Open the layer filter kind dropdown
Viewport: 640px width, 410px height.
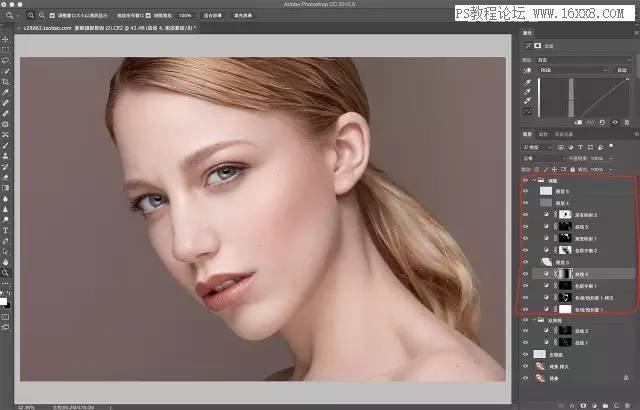coord(537,147)
